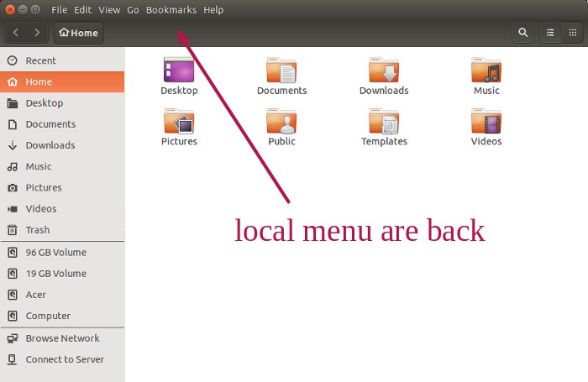Open the Edit menu
The image size is (588, 382).
(82, 10)
